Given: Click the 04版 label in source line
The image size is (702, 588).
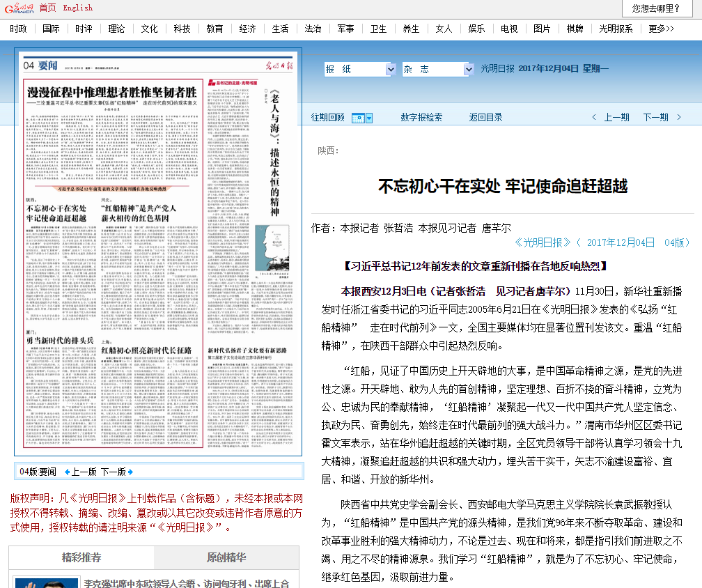Looking at the screenshot, I should tap(674, 242).
